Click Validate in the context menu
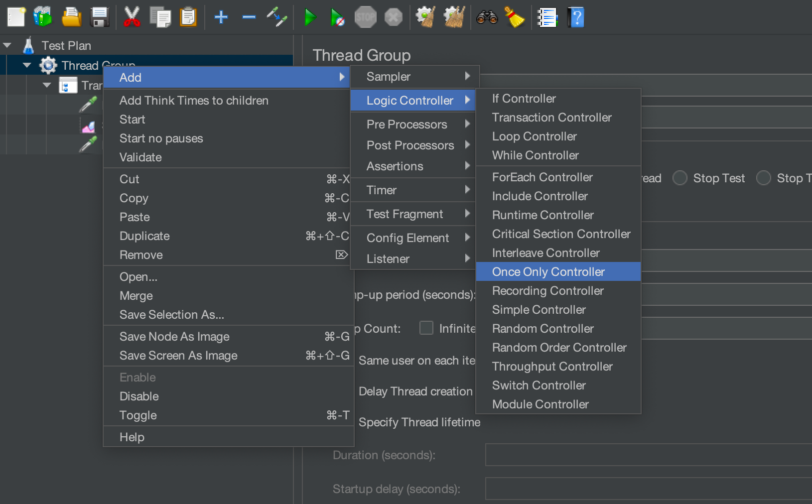This screenshot has width=812, height=504. pos(140,157)
